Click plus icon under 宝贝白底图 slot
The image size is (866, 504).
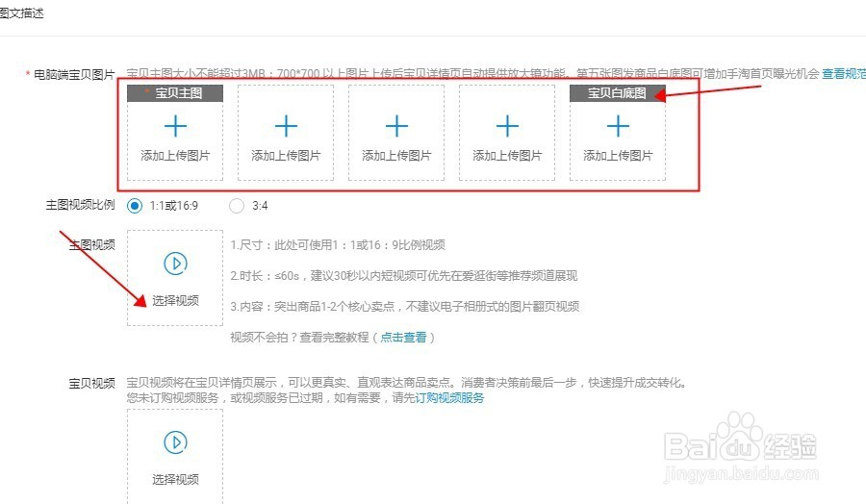click(x=618, y=126)
